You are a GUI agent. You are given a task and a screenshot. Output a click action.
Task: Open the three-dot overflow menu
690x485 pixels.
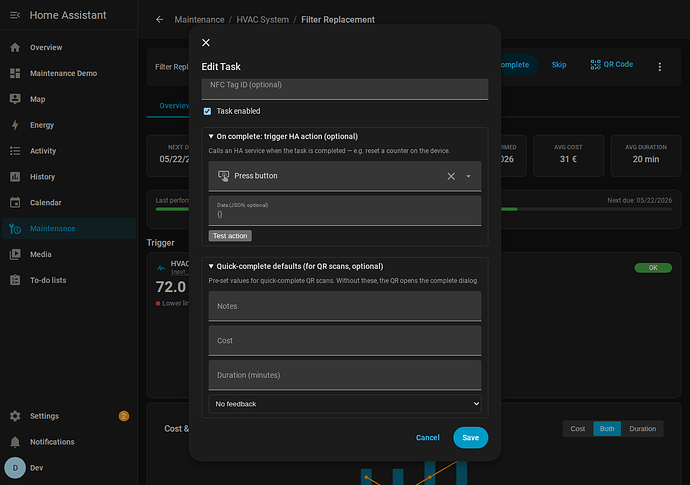click(659, 67)
